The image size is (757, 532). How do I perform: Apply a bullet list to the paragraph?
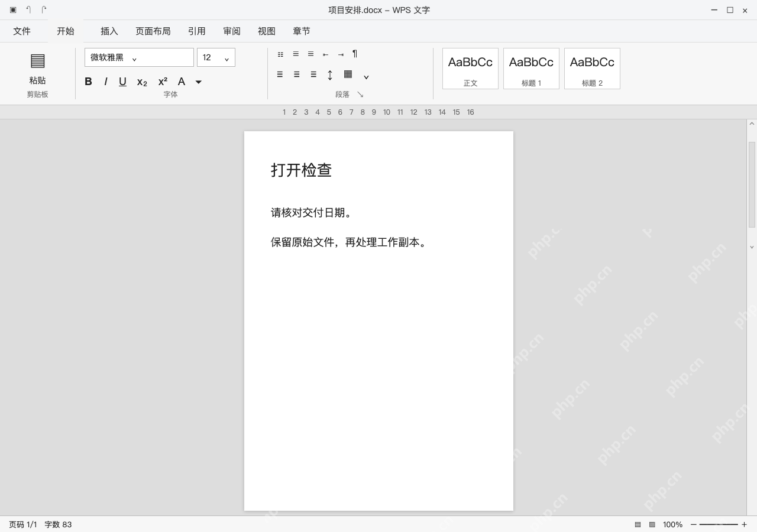pyautogui.click(x=280, y=54)
